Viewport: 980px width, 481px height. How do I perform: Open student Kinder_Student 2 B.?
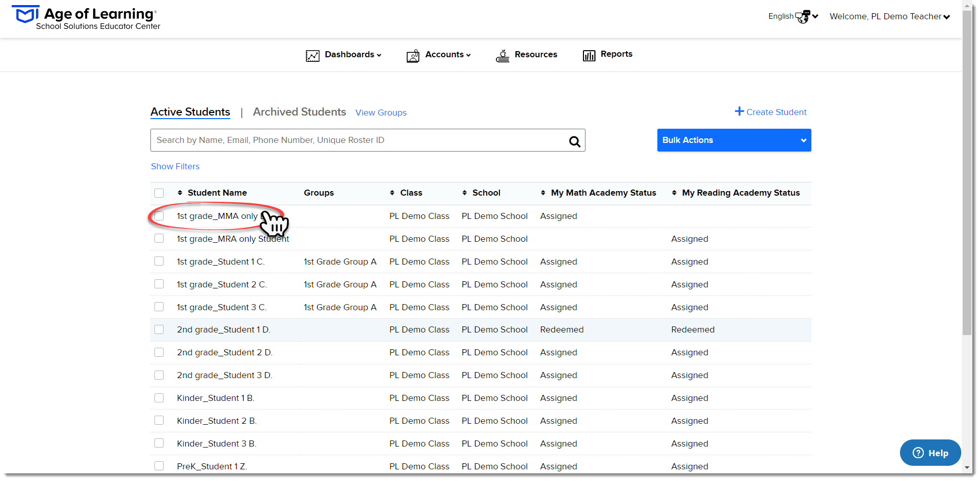pyautogui.click(x=217, y=421)
